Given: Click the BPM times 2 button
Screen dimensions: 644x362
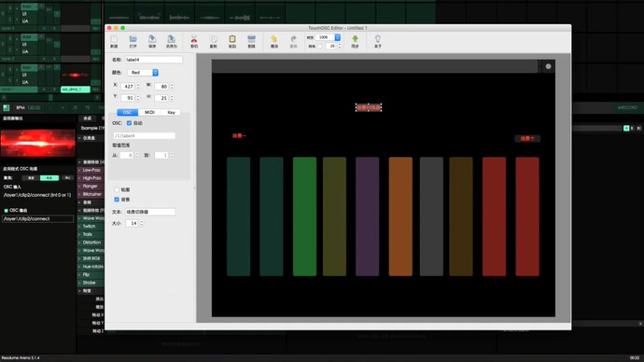Looking at the screenshot, I should coord(88,108).
